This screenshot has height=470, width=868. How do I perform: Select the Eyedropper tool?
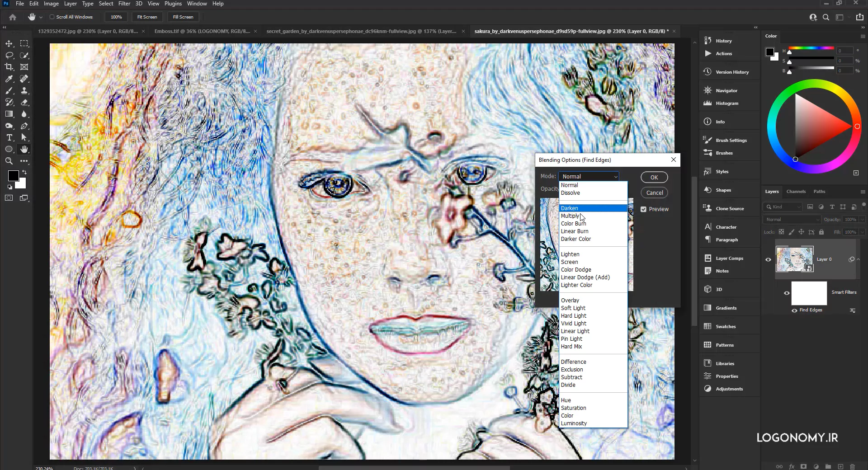pos(9,79)
